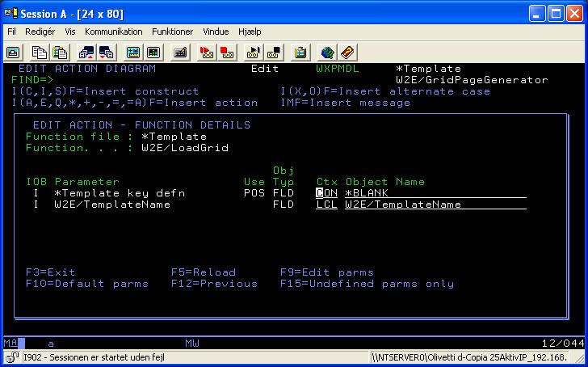
Task: Click the 'Function file : *Template' line
Action: click(116, 137)
